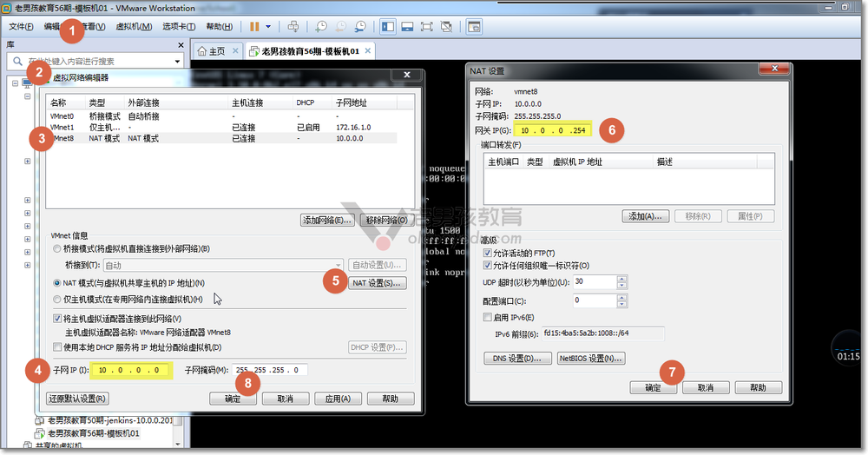868x455 pixels.
Task: Click 添加 port forwarding button
Action: [646, 216]
